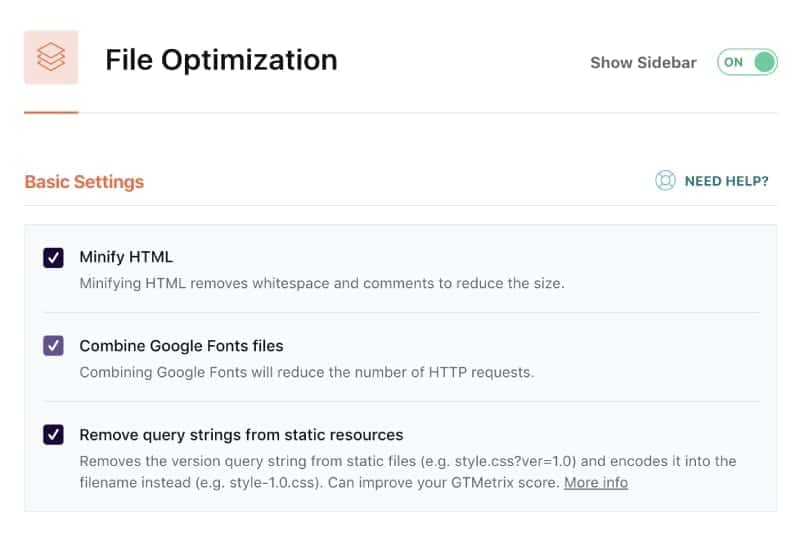Screen dimensions: 800x537
Task: Uncheck Remove query strings from static resources
Action: 54,435
